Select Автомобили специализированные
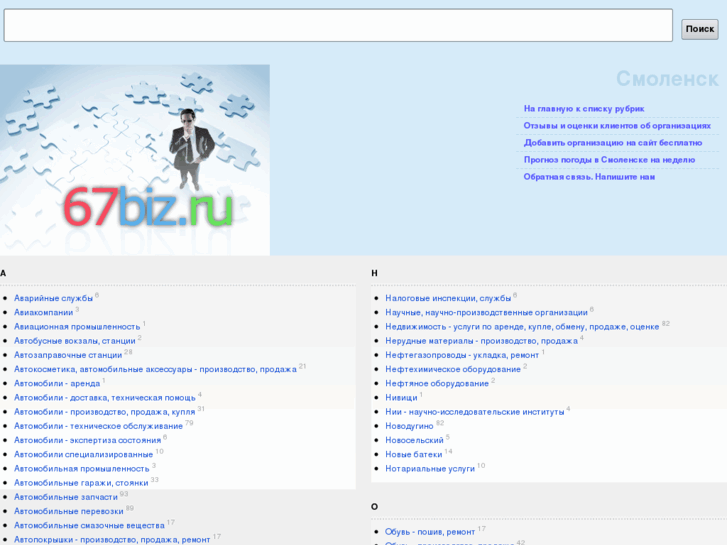Screen dimensions: 727x545 pyautogui.click(x=83, y=455)
